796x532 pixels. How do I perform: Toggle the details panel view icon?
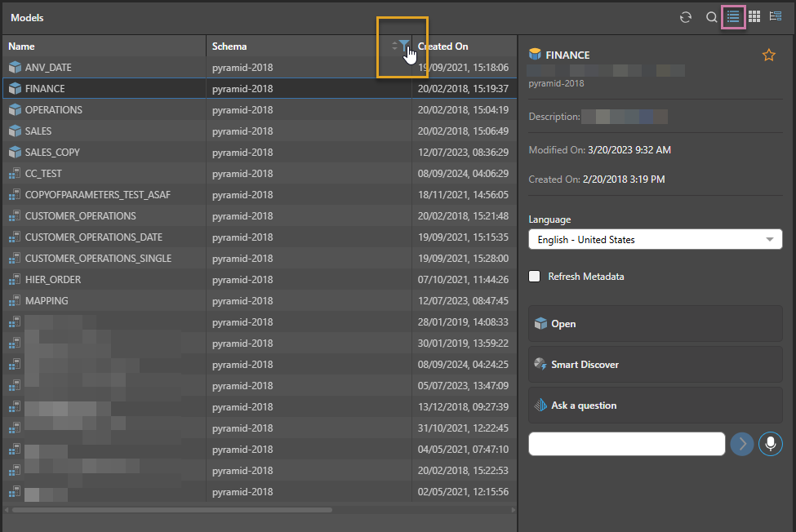click(x=776, y=17)
